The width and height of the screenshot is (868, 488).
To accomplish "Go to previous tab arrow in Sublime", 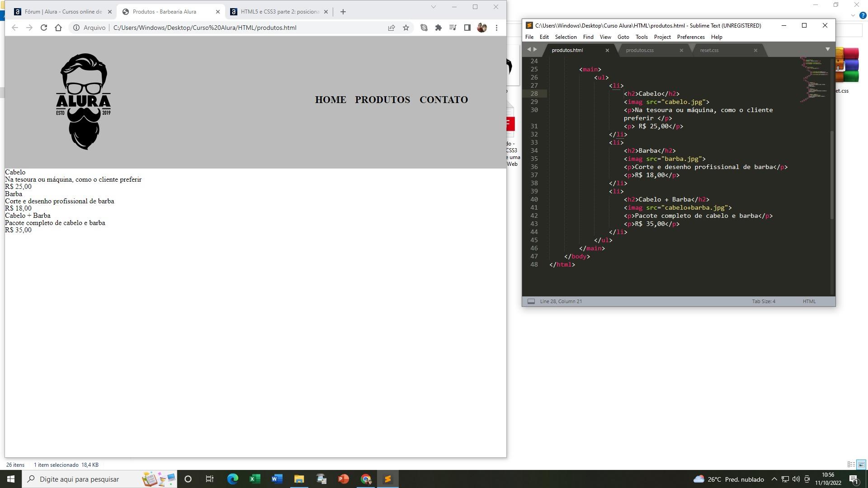I will point(528,49).
